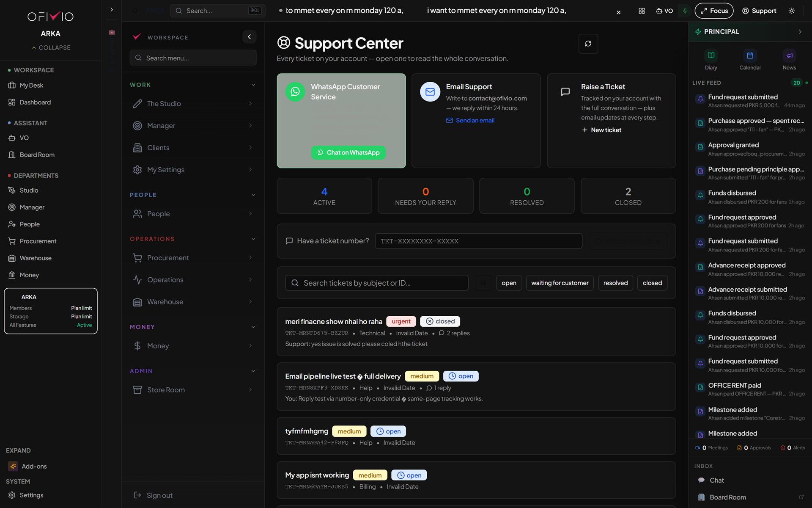Filter tickets by closed status
The height and width of the screenshot is (508, 812).
(652, 283)
